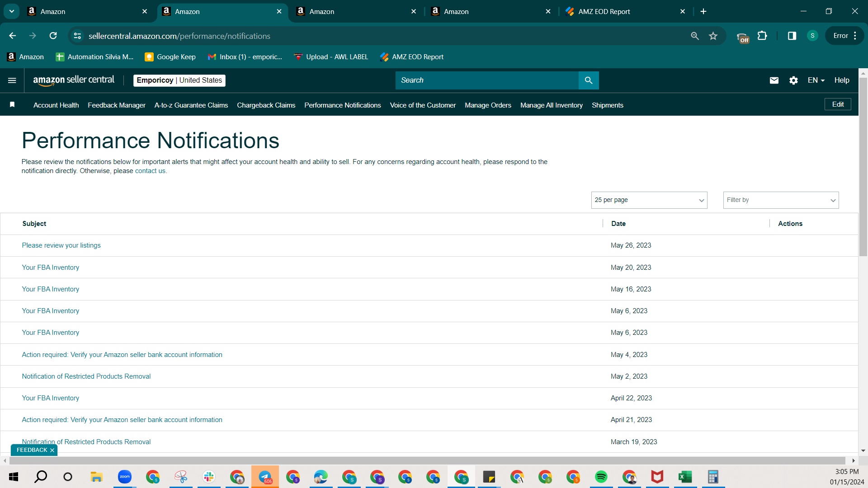The height and width of the screenshot is (488, 868).
Task: Open the Shipments page
Action: (x=608, y=105)
